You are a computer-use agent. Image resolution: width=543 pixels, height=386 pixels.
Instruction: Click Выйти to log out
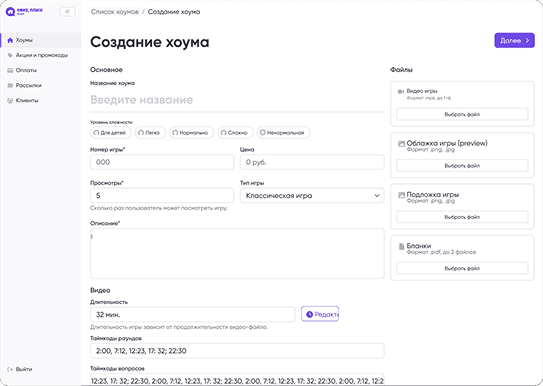(x=20, y=369)
